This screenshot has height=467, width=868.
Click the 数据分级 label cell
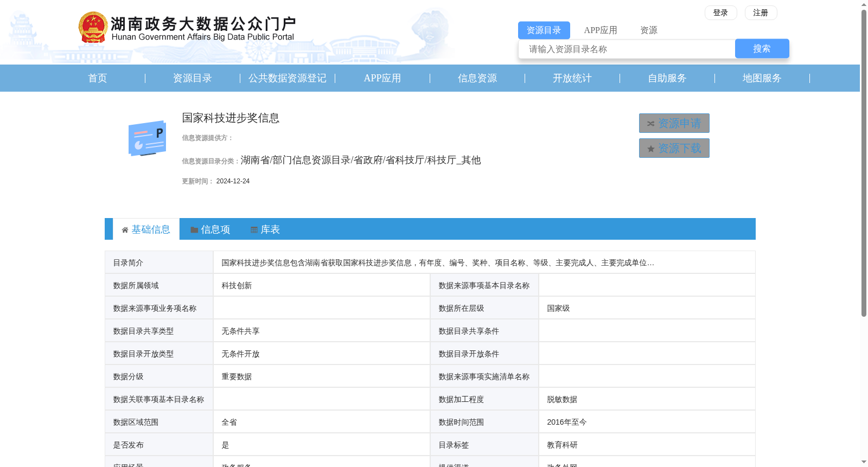click(x=159, y=376)
